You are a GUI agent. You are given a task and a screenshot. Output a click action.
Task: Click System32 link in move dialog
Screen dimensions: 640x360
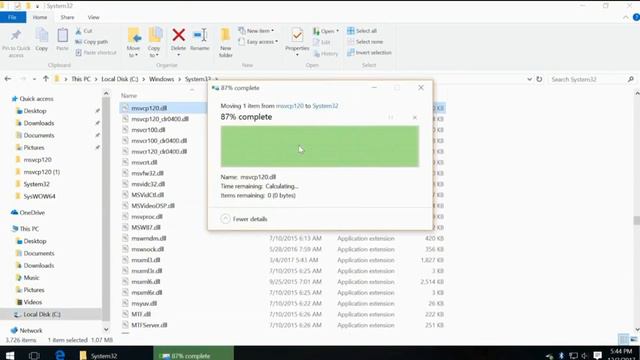coord(325,106)
